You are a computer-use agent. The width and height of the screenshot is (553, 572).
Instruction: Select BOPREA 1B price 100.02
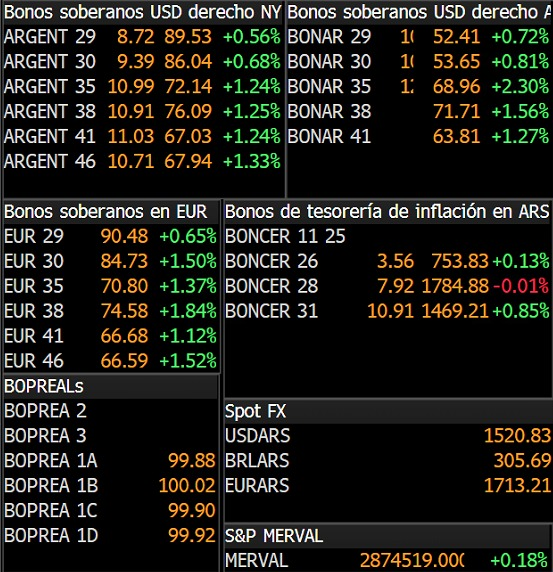click(x=187, y=486)
